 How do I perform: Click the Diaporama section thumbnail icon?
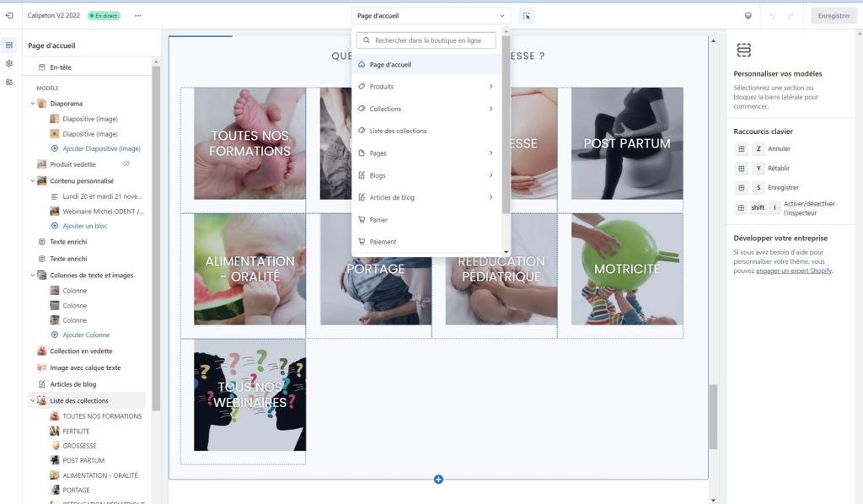coord(42,104)
